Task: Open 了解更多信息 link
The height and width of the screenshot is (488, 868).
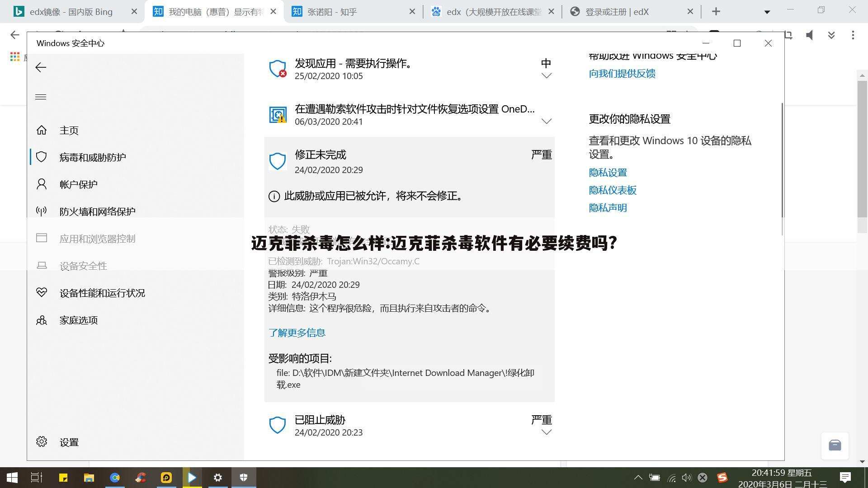Action: pyautogui.click(x=297, y=333)
